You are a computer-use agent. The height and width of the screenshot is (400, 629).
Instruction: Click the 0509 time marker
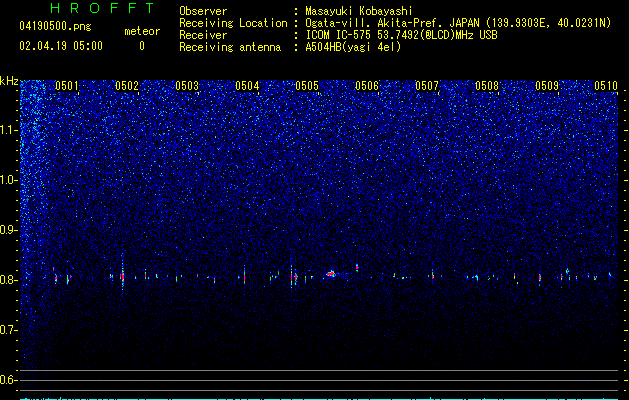547,86
